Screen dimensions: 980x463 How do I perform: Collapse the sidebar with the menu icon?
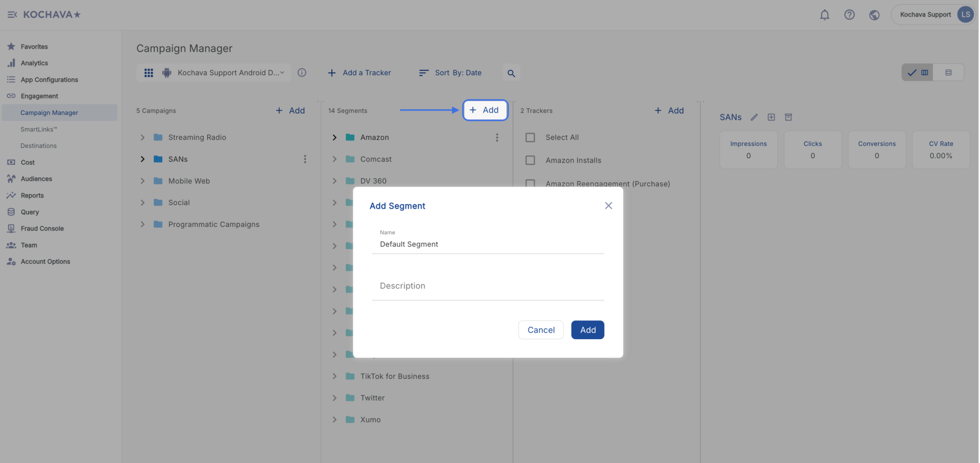pyautogui.click(x=12, y=15)
